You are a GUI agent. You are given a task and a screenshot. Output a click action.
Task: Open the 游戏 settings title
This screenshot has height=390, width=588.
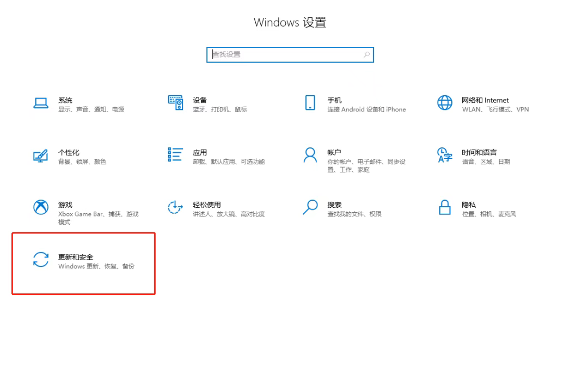(x=65, y=205)
